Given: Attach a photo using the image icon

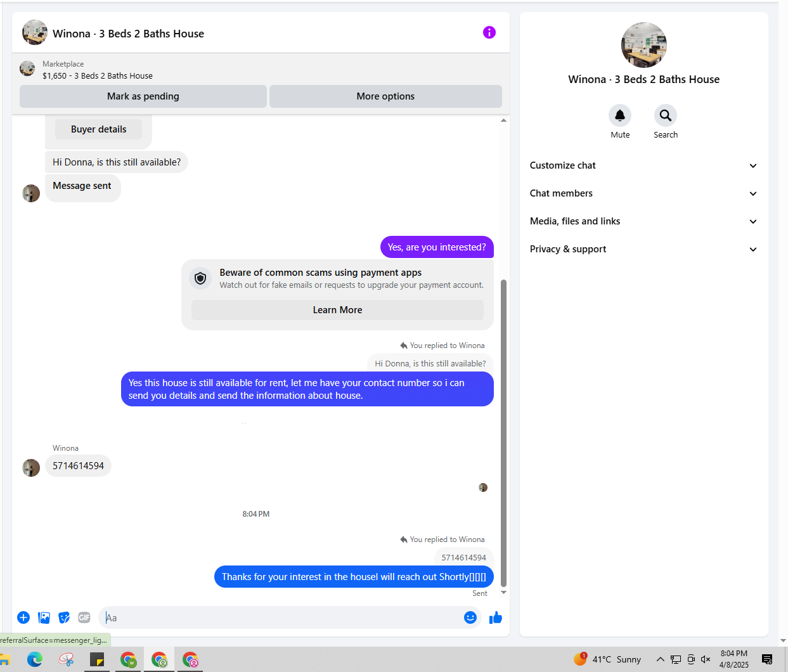Looking at the screenshot, I should (x=44, y=617).
